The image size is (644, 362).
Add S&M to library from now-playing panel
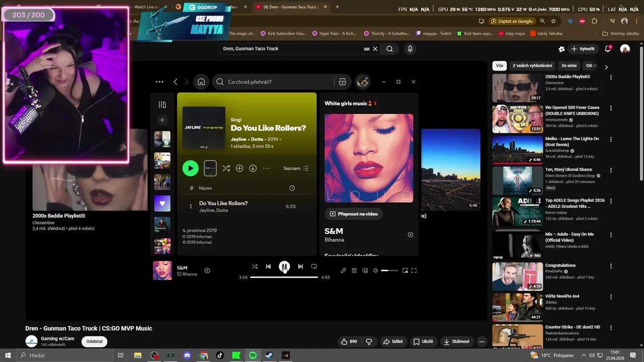coord(411,235)
